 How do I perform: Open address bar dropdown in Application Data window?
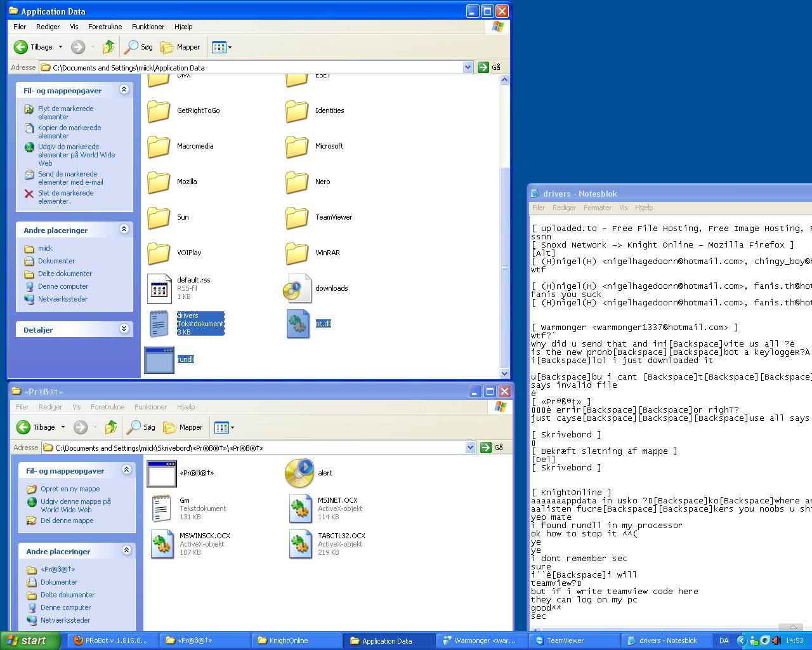tap(468, 67)
